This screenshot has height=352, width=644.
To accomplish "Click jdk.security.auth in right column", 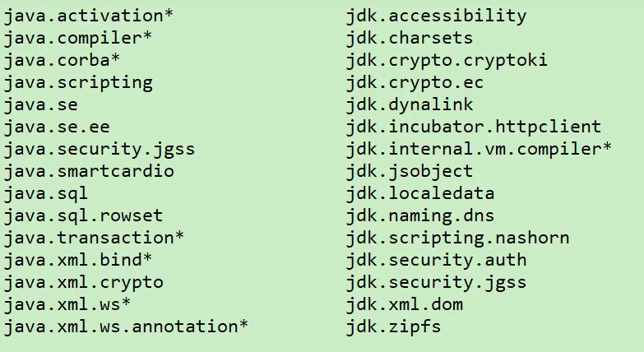I will 436,260.
